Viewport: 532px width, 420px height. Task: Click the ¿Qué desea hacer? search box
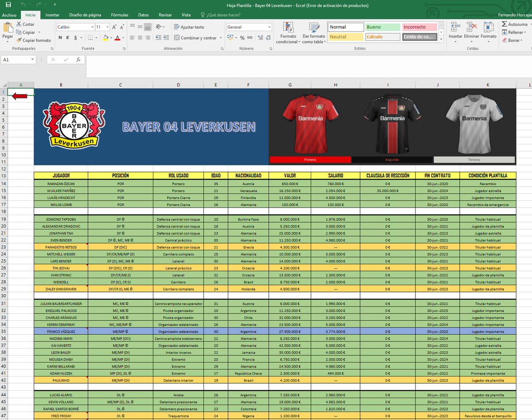[x=220, y=15]
